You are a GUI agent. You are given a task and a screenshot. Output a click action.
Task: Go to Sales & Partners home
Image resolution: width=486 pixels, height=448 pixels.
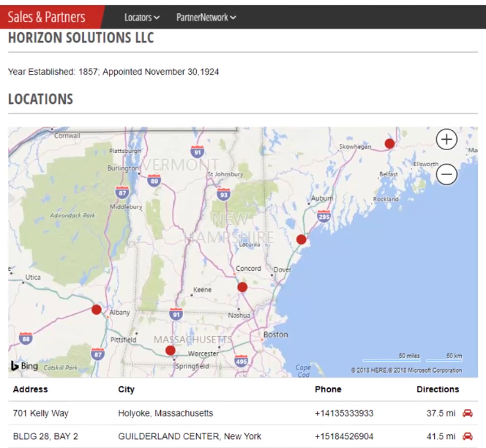[46, 17]
